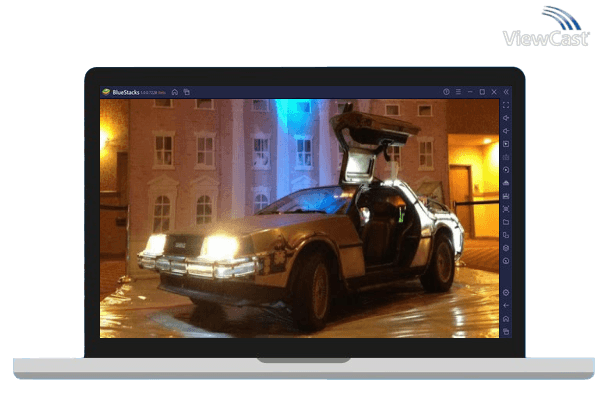Viewport: 602px width, 414px height.
Task: Increase volume using upper speaker icon
Action: pos(506,118)
